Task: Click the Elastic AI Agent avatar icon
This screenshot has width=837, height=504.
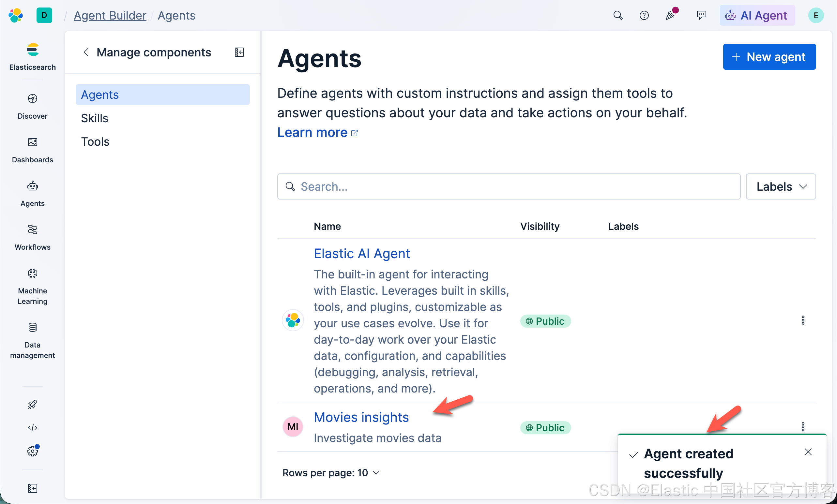Action: (x=293, y=320)
